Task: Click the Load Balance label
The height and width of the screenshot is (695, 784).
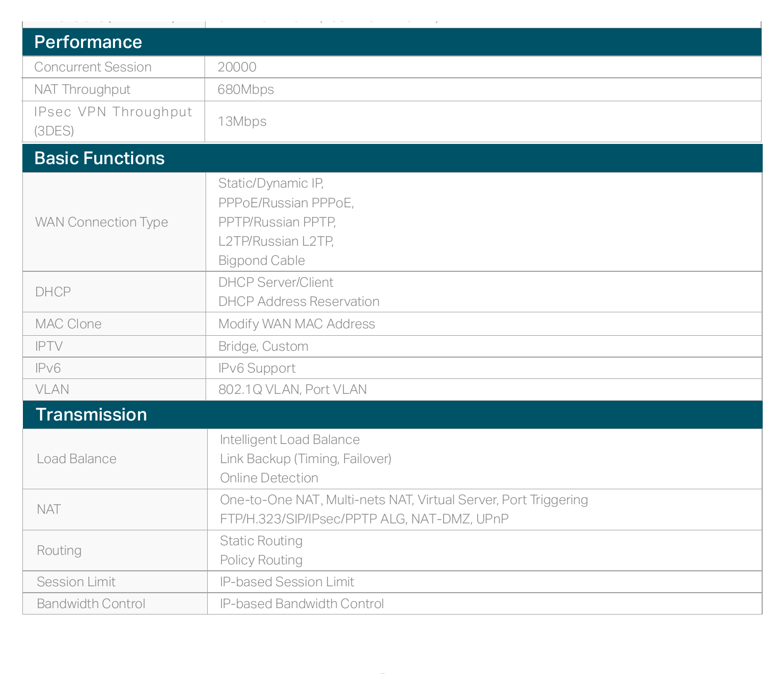Action: 76,459
